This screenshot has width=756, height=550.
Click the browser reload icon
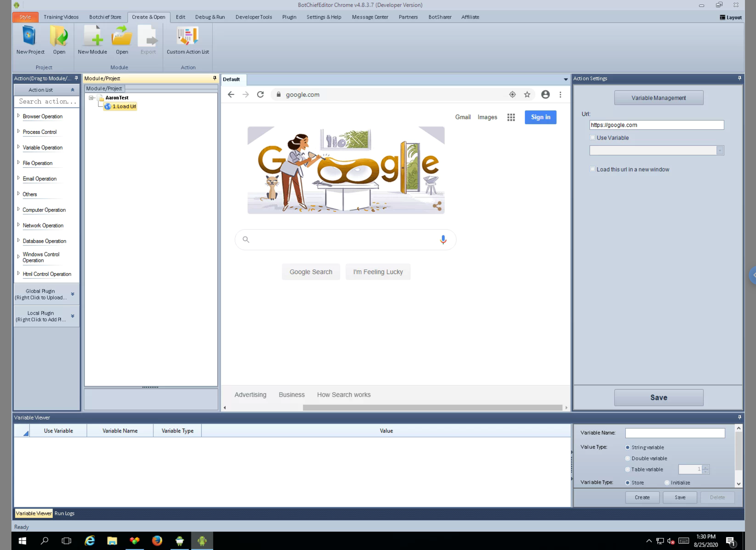coord(260,95)
